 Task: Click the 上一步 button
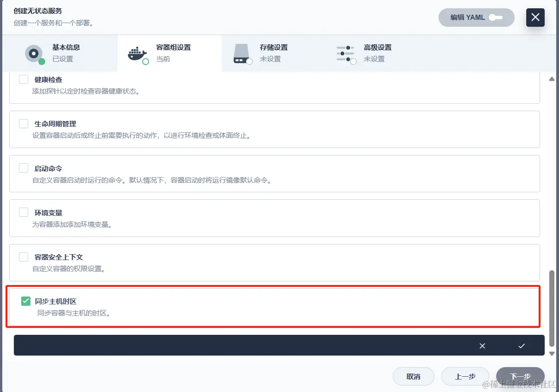click(x=465, y=376)
